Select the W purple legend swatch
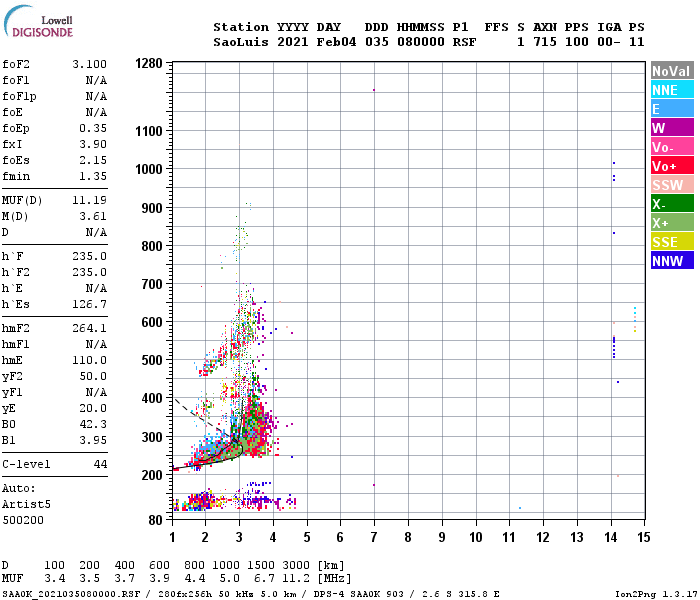The width and height of the screenshot is (700, 600). coord(672,128)
